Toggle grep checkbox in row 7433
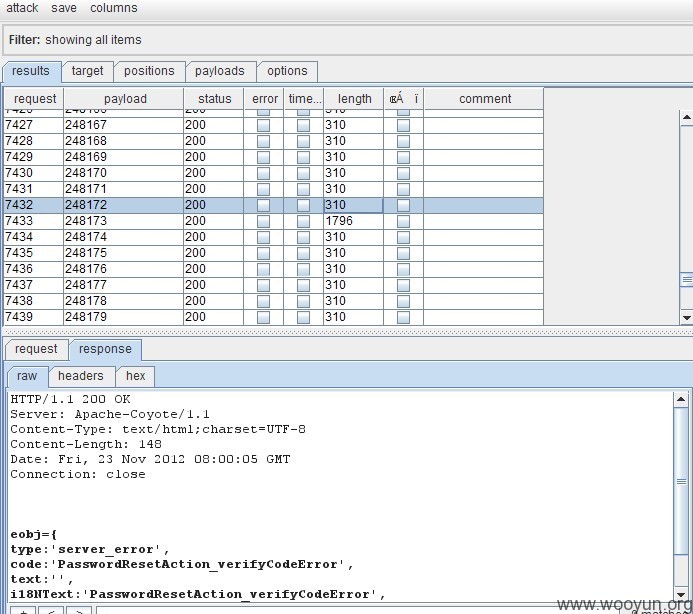 point(403,221)
